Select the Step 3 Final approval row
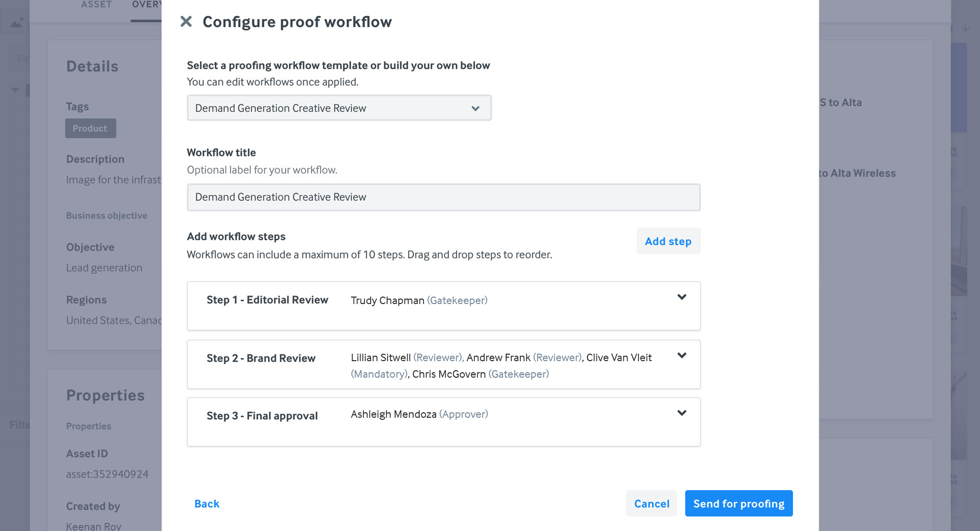This screenshot has width=980, height=531. (443, 422)
